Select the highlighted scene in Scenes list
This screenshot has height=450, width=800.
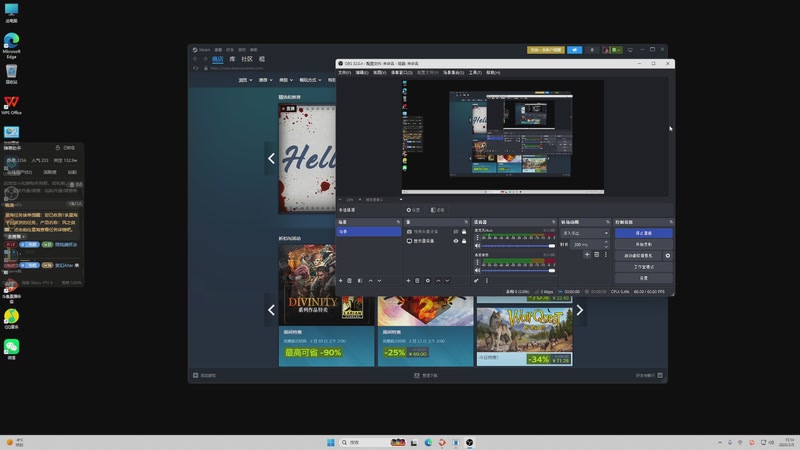pyautogui.click(x=369, y=232)
